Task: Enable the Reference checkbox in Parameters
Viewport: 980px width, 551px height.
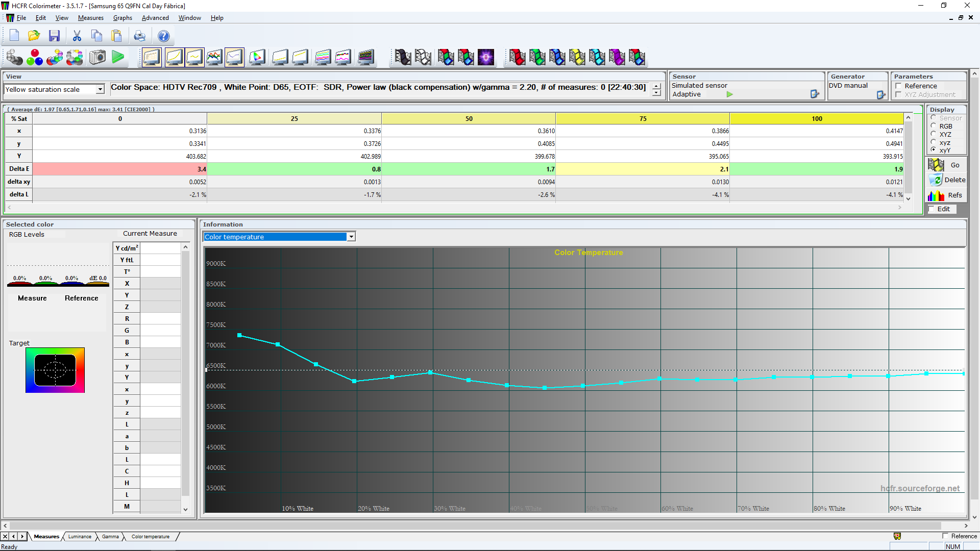Action: 898,86
